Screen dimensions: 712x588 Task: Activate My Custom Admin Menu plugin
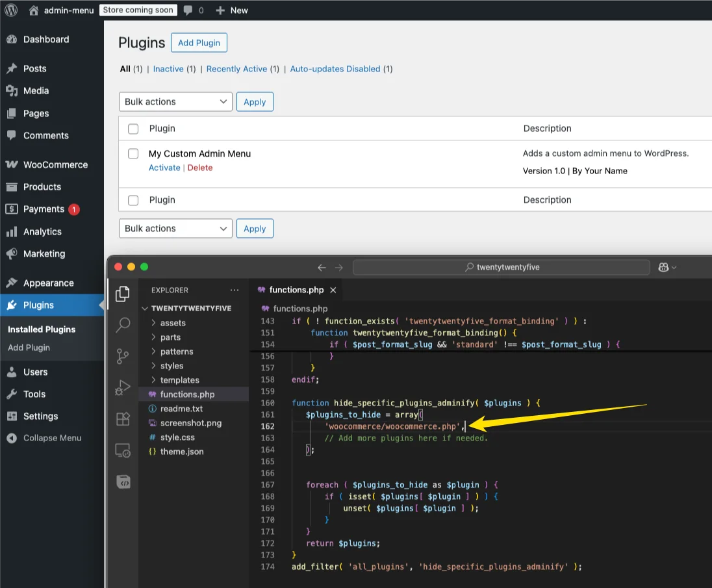pyautogui.click(x=164, y=168)
